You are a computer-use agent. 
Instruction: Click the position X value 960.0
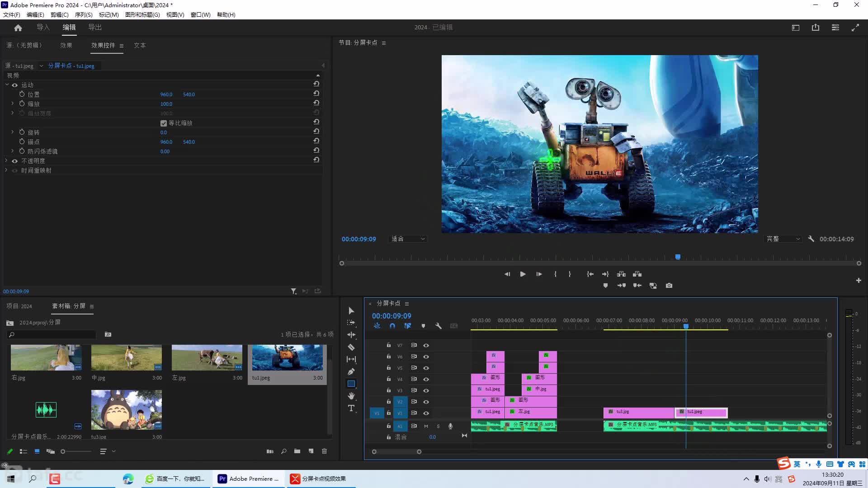tap(166, 94)
